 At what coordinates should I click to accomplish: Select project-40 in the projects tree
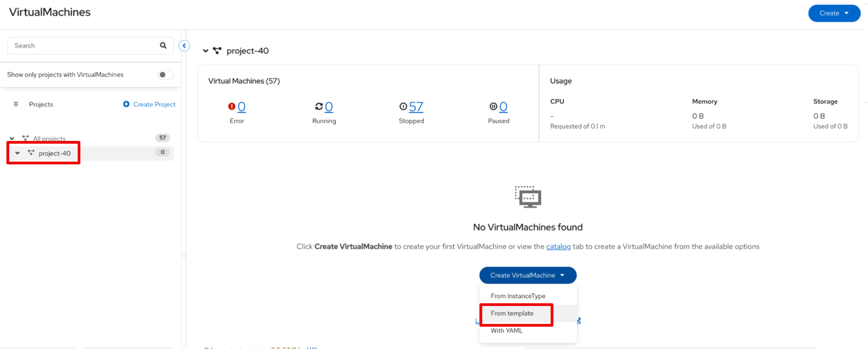[x=55, y=153]
